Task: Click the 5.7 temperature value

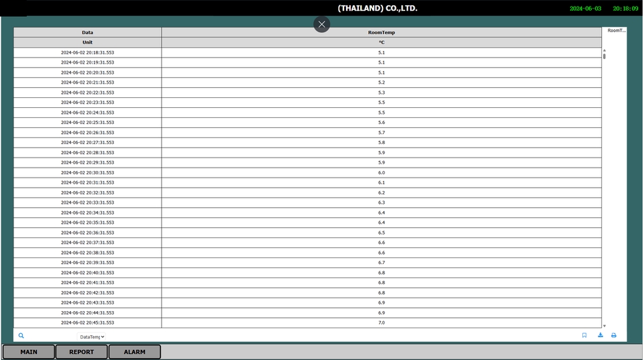Action: coord(381,133)
